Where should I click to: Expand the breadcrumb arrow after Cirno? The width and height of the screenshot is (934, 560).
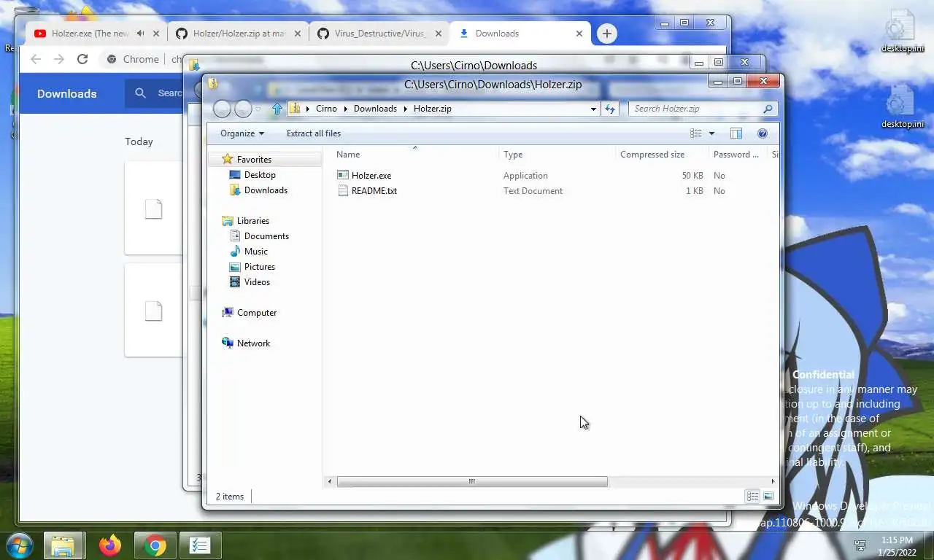pyautogui.click(x=346, y=109)
